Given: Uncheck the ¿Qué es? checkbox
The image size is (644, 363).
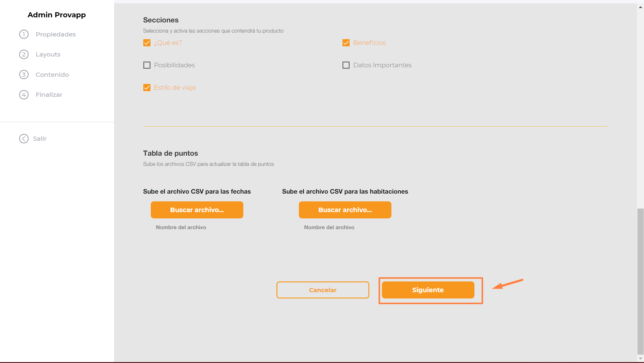Looking at the screenshot, I should click(x=147, y=43).
